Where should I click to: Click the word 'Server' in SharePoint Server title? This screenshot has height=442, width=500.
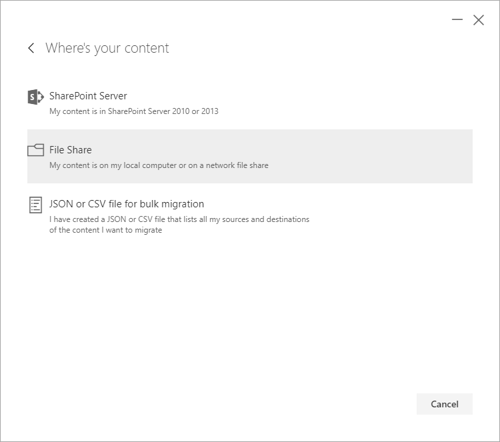pos(113,96)
